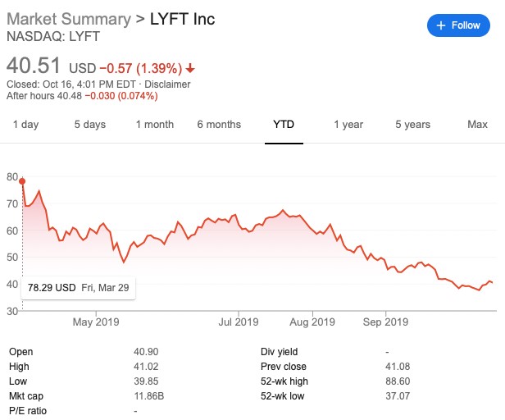The image size is (505, 420).
Task: Click the red data point on chart
Action: [22, 181]
